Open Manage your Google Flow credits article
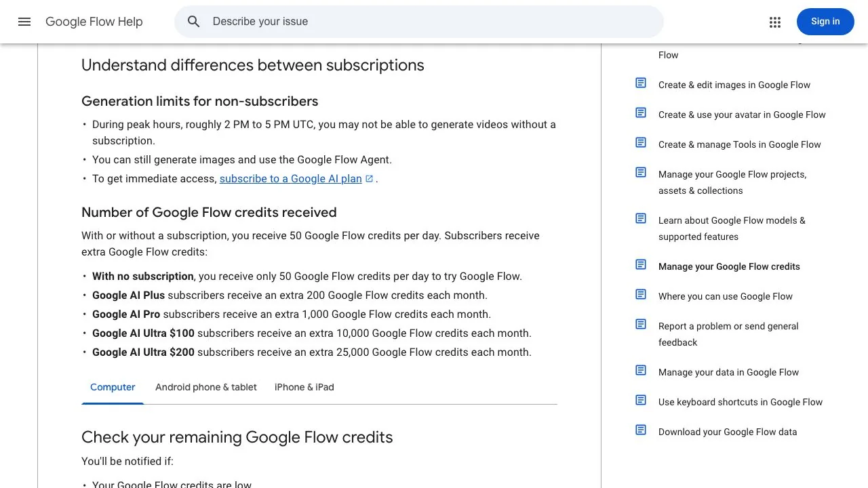 [729, 266]
